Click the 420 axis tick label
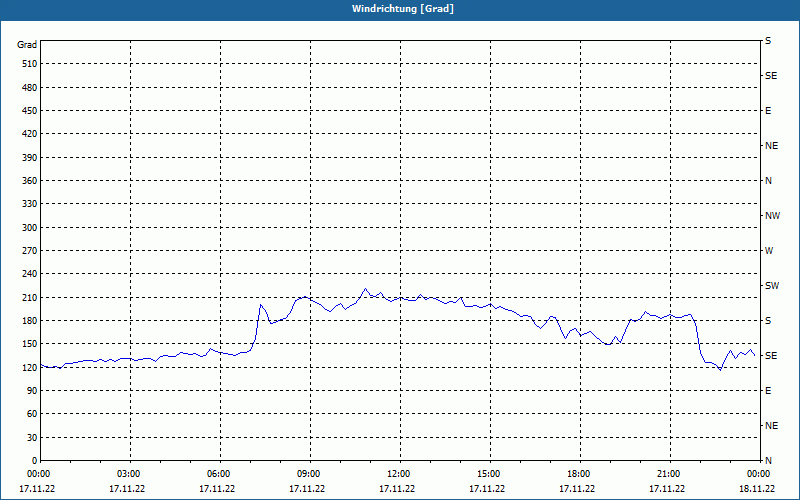The image size is (800, 500). pyautogui.click(x=30, y=134)
